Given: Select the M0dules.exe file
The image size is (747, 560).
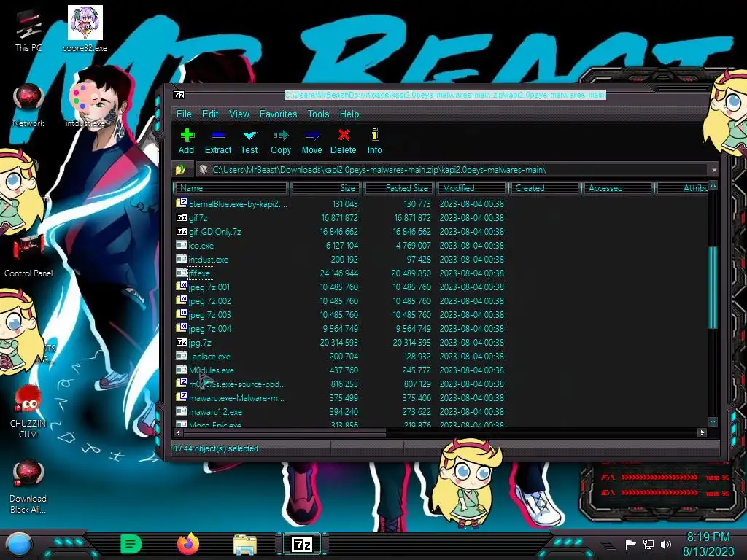Looking at the screenshot, I should pyautogui.click(x=340, y=370).
